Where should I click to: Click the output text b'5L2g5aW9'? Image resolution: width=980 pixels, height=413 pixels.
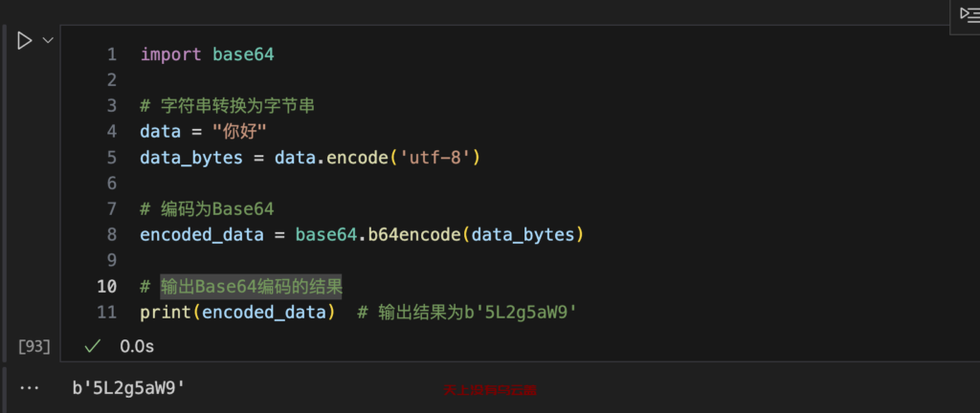coord(129,388)
